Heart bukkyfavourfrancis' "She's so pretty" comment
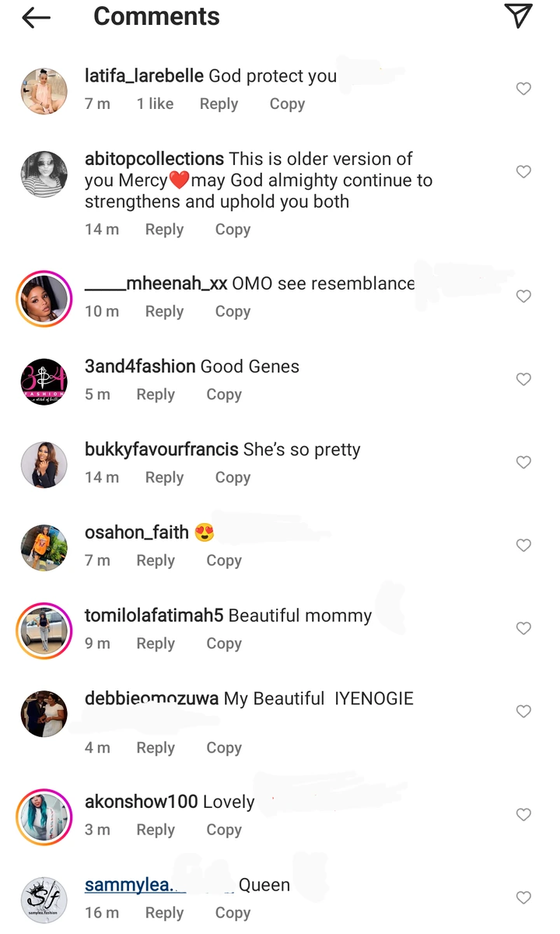 (x=524, y=462)
